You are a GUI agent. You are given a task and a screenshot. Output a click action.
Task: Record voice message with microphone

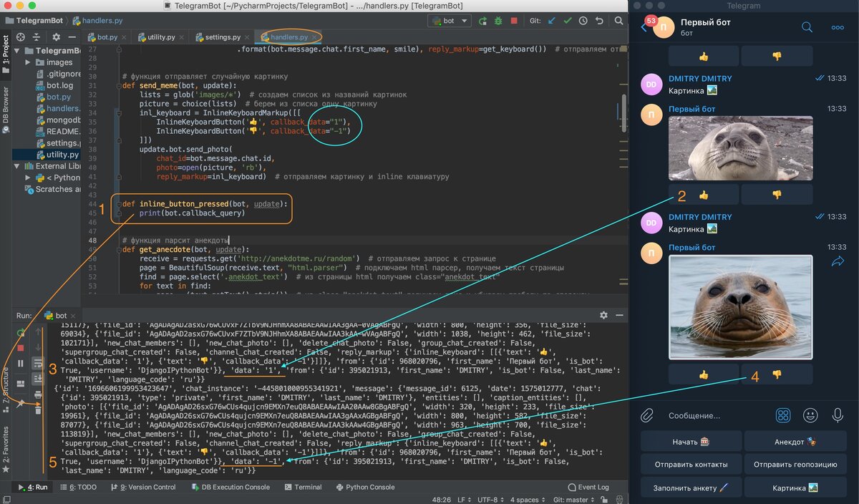pos(838,415)
